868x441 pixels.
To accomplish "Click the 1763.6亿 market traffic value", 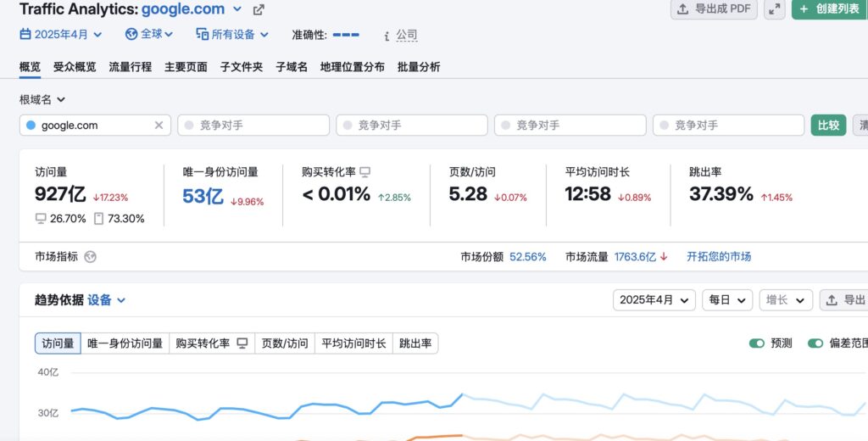I will 635,256.
